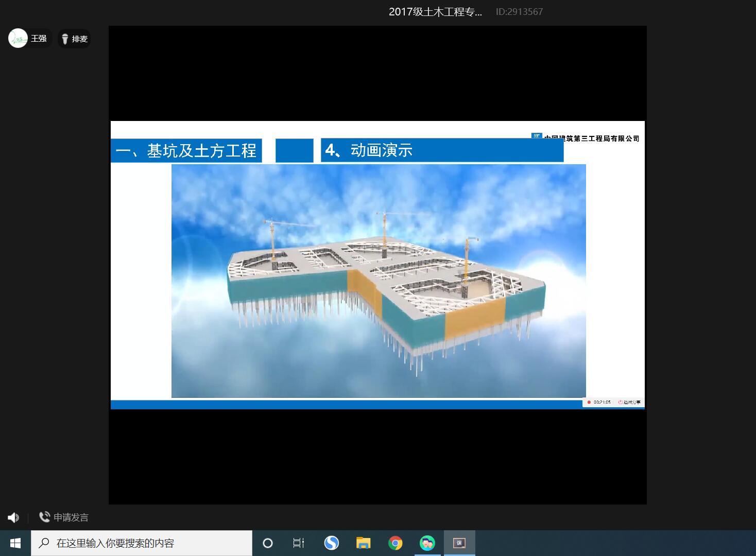
Task: Open Task View from taskbar
Action: coord(299,543)
